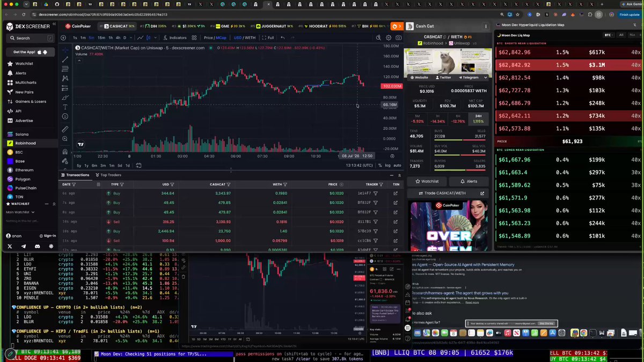This screenshot has height=362, width=644.
Task: Add Cash Cat to Watchlist button
Action: 427,181
